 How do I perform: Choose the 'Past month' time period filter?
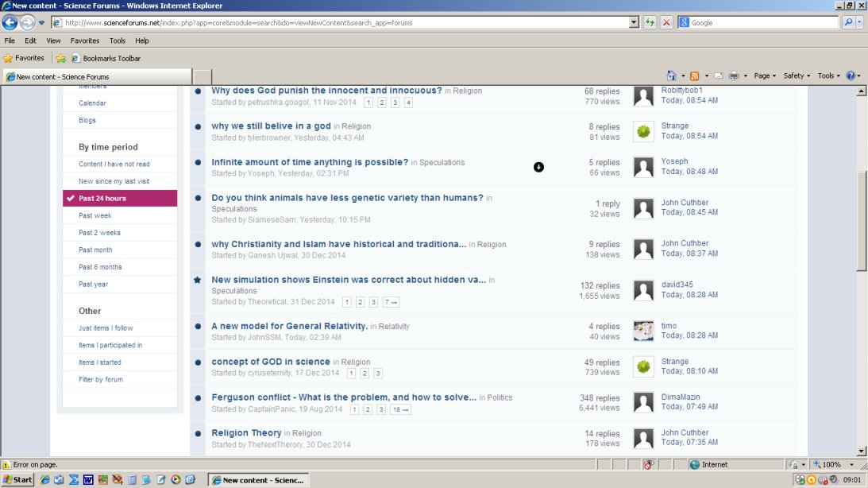[95, 250]
